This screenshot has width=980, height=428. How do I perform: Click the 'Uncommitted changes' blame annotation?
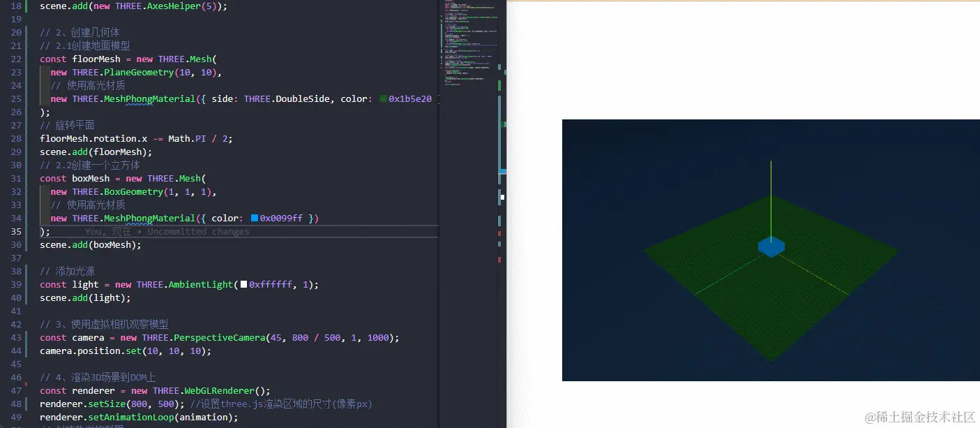(x=198, y=232)
